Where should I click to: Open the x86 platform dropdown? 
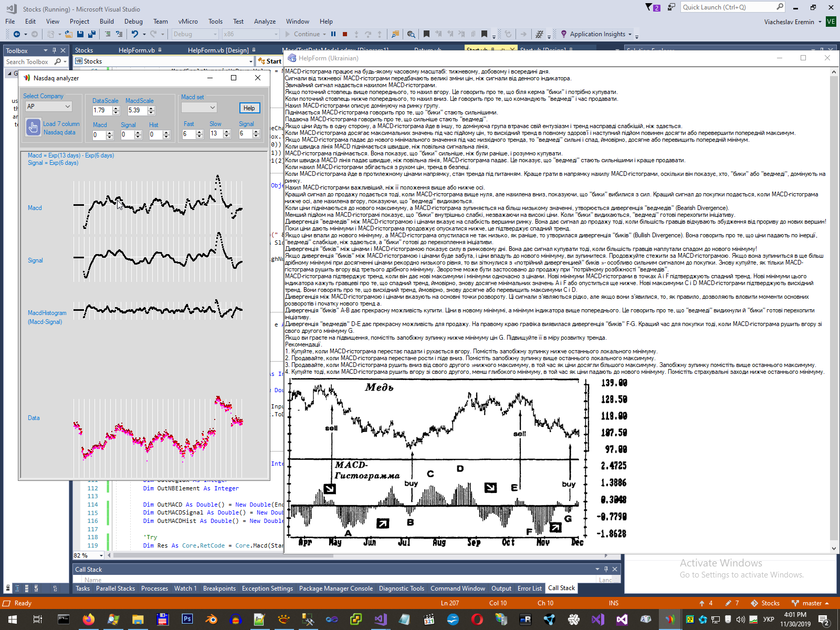tap(250, 34)
